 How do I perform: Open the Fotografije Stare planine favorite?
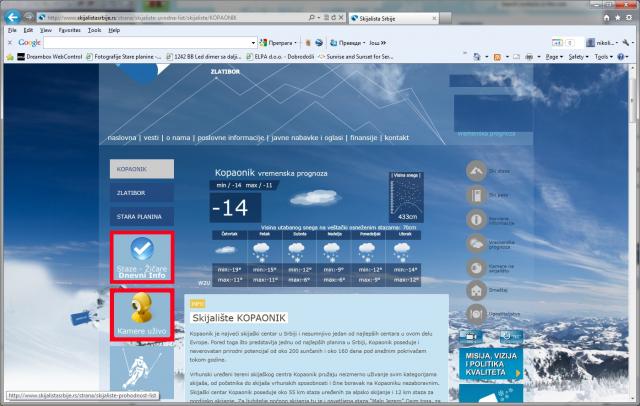tap(124, 57)
